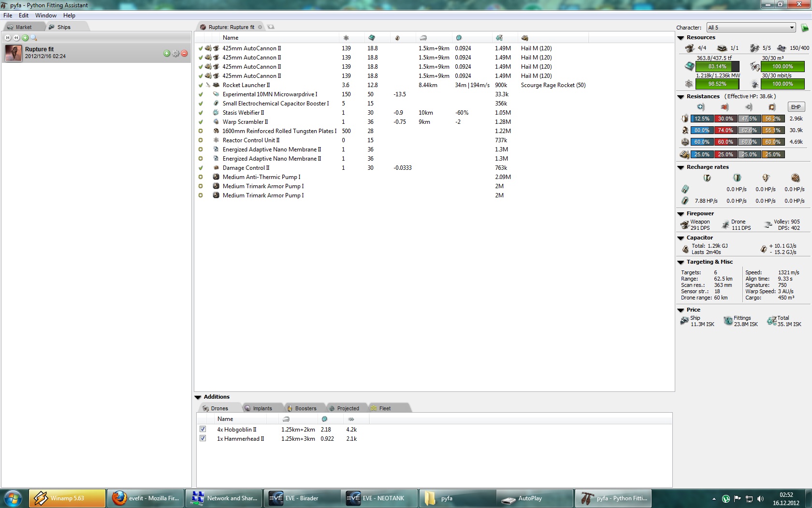Screen dimensions: 812x508
Task: Collapse the Additions panel
Action: pos(198,397)
